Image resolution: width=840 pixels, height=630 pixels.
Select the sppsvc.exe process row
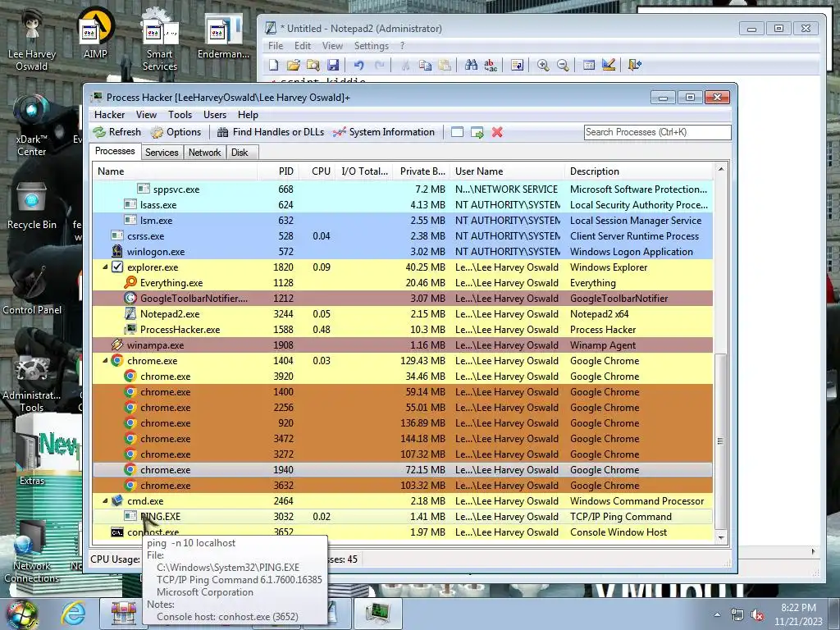coord(403,189)
